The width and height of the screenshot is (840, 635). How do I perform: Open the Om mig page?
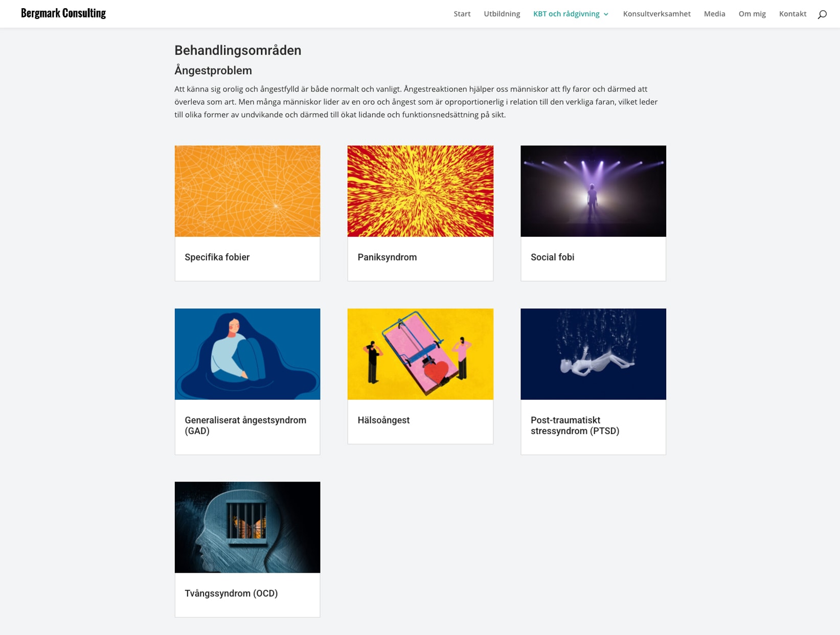click(x=752, y=14)
